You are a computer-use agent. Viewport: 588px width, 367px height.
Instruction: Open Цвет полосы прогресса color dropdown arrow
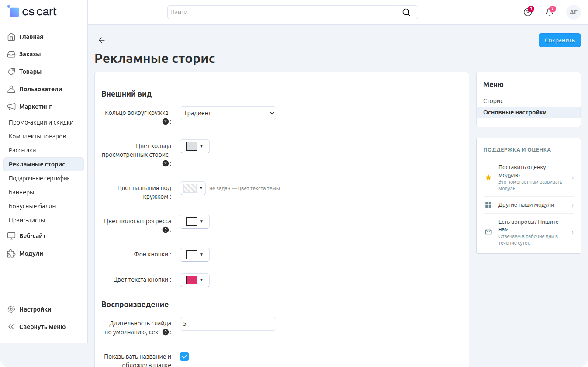click(x=201, y=222)
